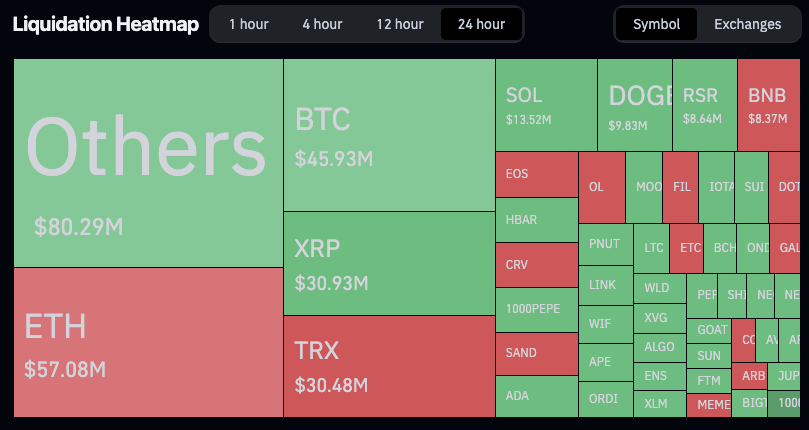This screenshot has width=809, height=430.
Task: Select the BTC $45.93M heatmap tile
Action: (389, 134)
